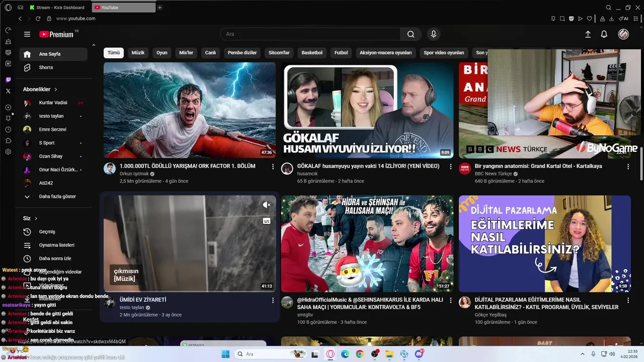
Task: Click the Opera GX menu logo
Action: click(8, 8)
